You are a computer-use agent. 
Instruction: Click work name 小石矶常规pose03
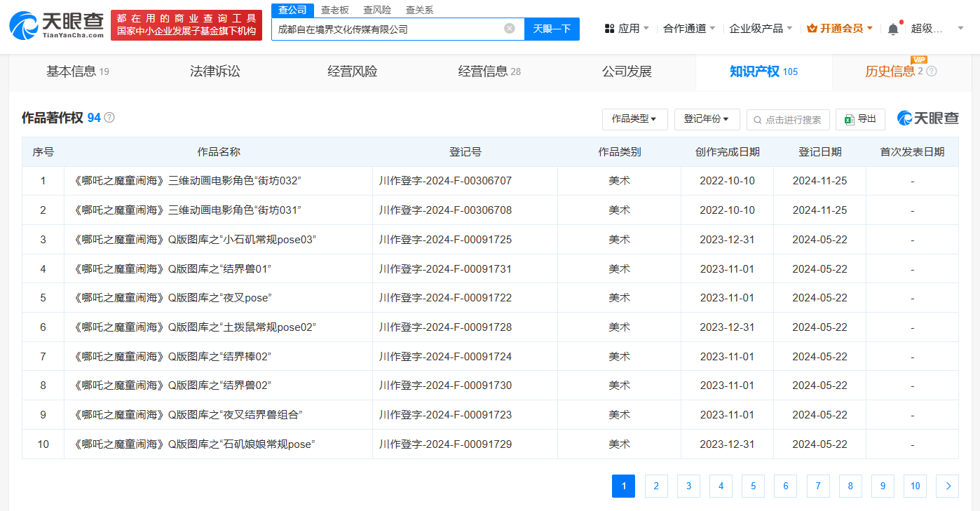(x=195, y=240)
